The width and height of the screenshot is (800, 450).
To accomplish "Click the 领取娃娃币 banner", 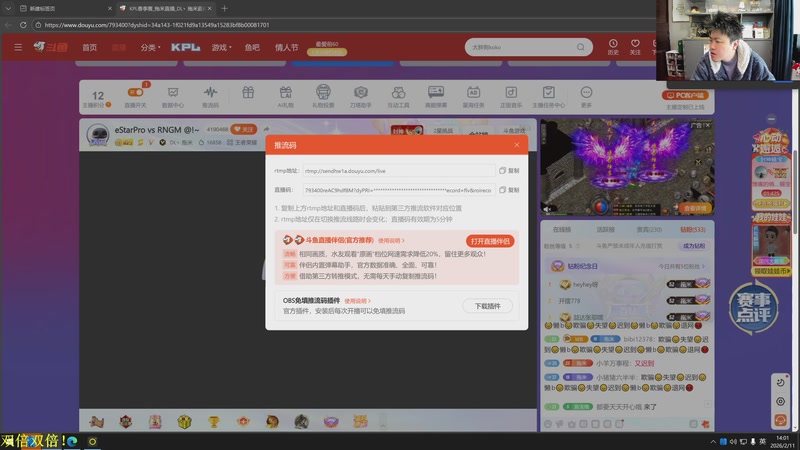I will (x=771, y=271).
